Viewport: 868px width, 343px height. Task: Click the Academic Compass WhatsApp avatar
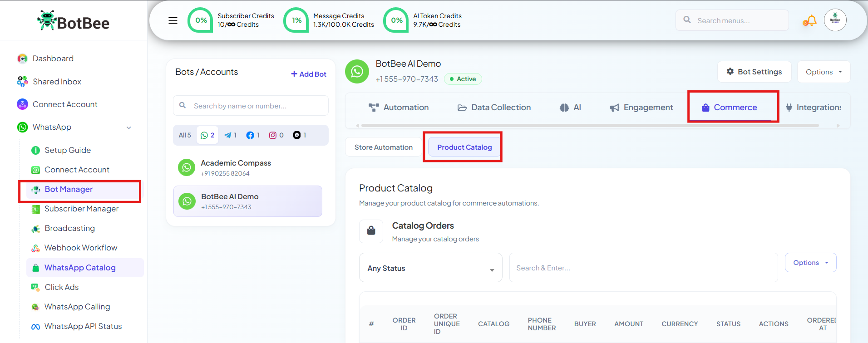tap(187, 168)
